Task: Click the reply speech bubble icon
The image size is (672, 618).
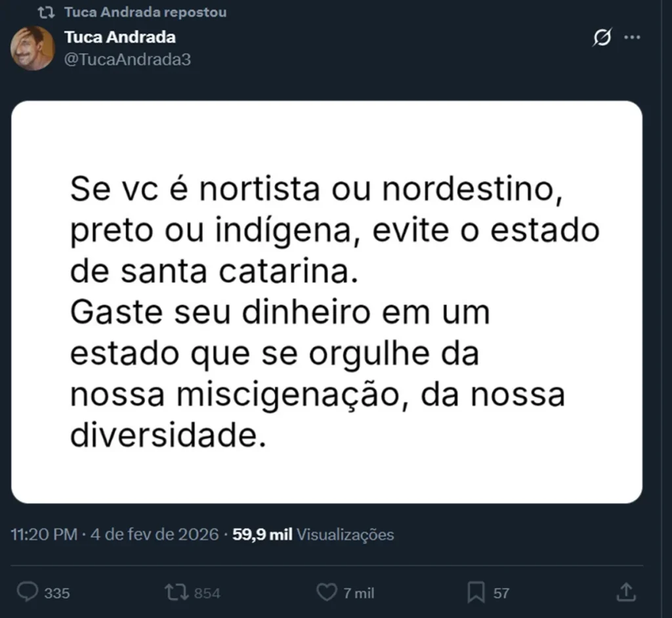Action: (27, 592)
